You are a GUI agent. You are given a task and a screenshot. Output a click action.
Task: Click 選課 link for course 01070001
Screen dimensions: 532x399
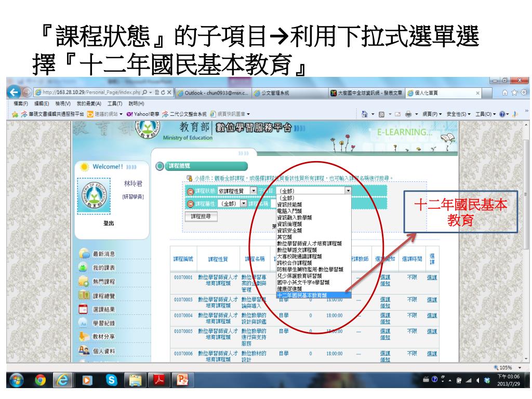click(x=432, y=277)
